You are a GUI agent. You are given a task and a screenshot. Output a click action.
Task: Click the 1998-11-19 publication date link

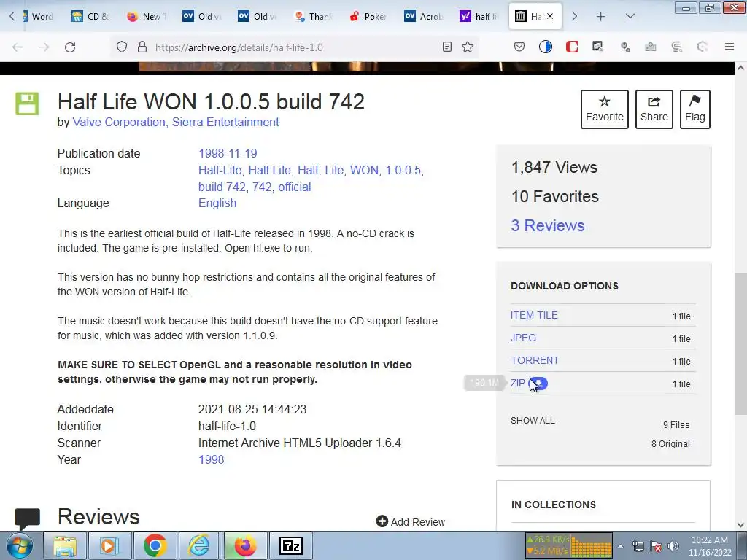pyautogui.click(x=228, y=153)
